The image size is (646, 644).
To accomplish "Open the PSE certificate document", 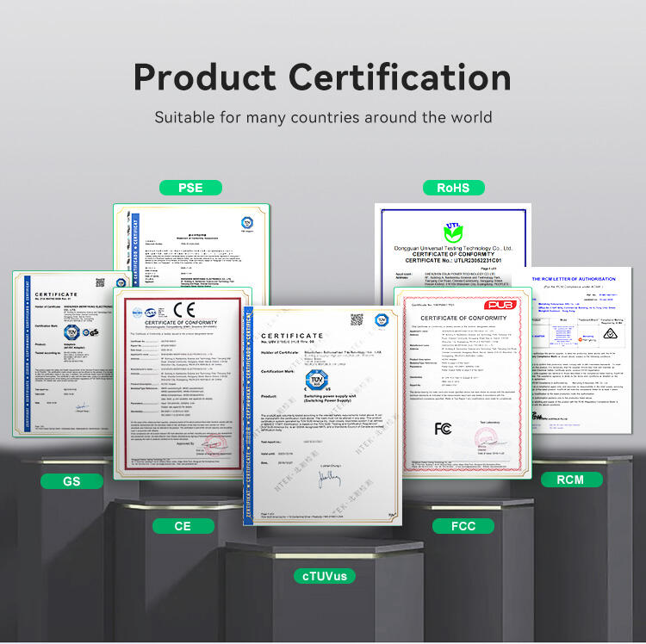I will coord(191,245).
